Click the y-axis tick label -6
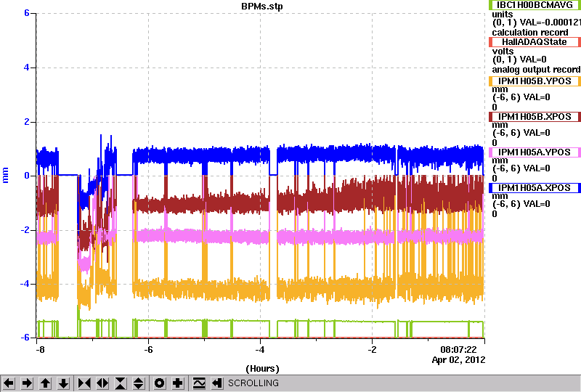The height and width of the screenshot is (392, 581). coord(25,338)
